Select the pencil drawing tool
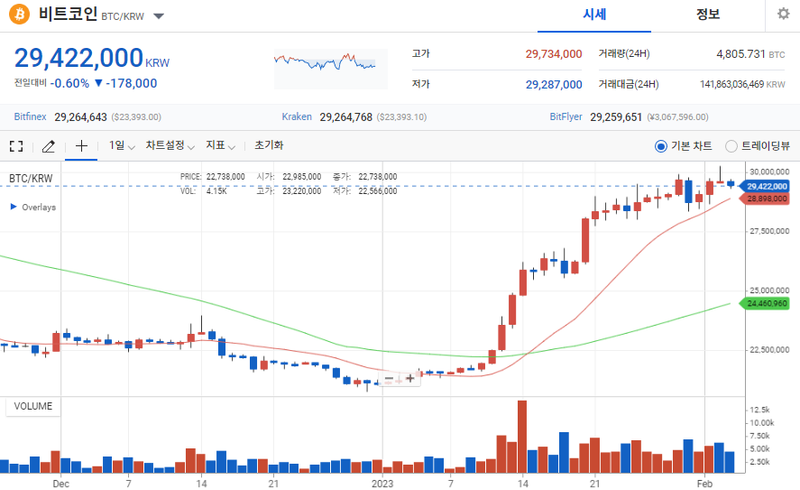This screenshot has height=490, width=800. [48, 146]
